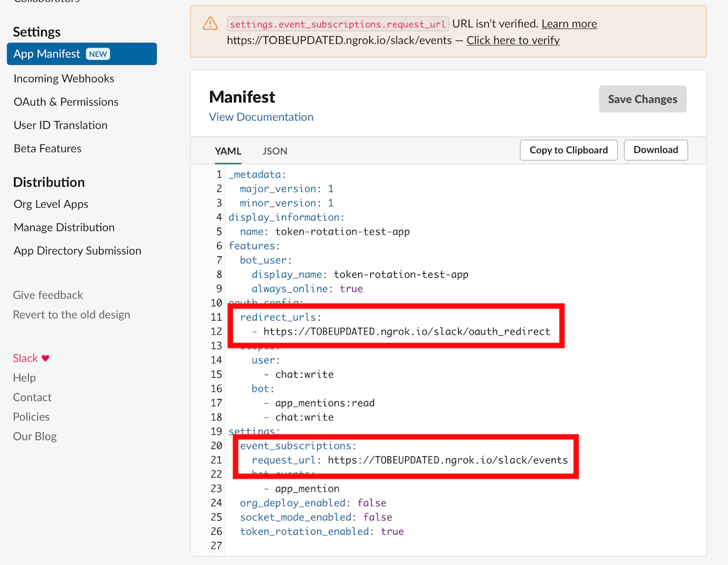
Task: Go to OAuth & Permissions
Action: 66,102
